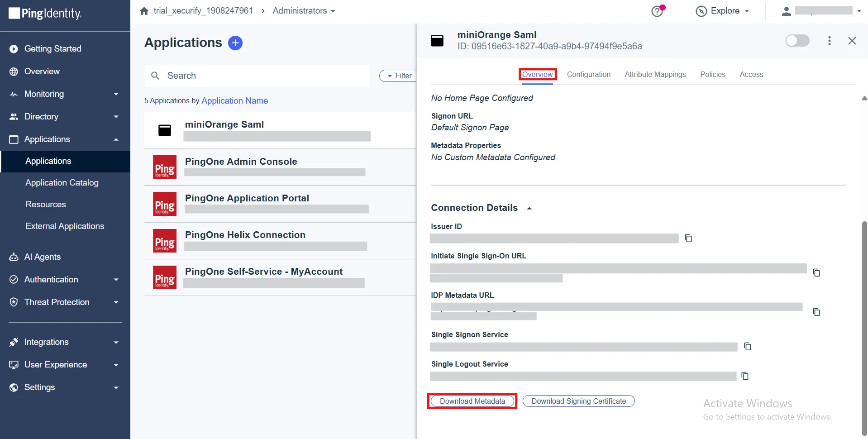This screenshot has width=868, height=439.
Task: Add a new application with plus icon
Action: pos(235,43)
